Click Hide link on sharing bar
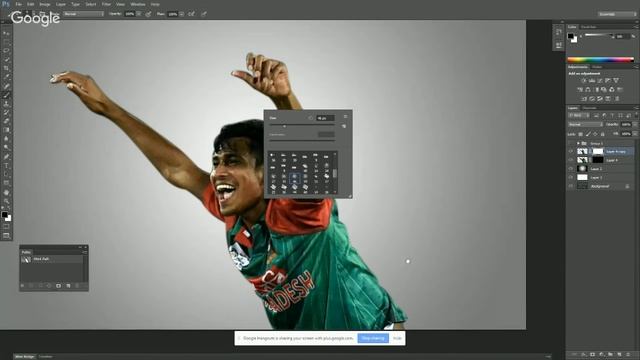Image resolution: width=640 pixels, height=360 pixels. [397, 338]
